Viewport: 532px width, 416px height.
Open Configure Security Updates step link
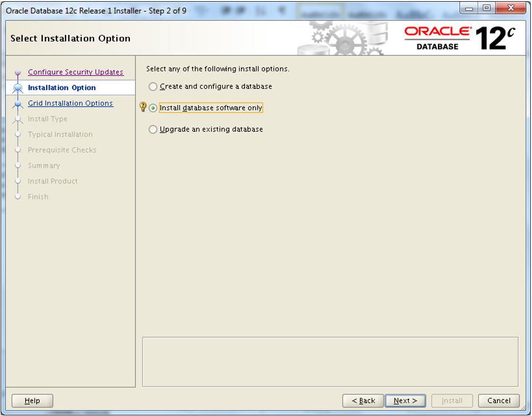[75, 72]
